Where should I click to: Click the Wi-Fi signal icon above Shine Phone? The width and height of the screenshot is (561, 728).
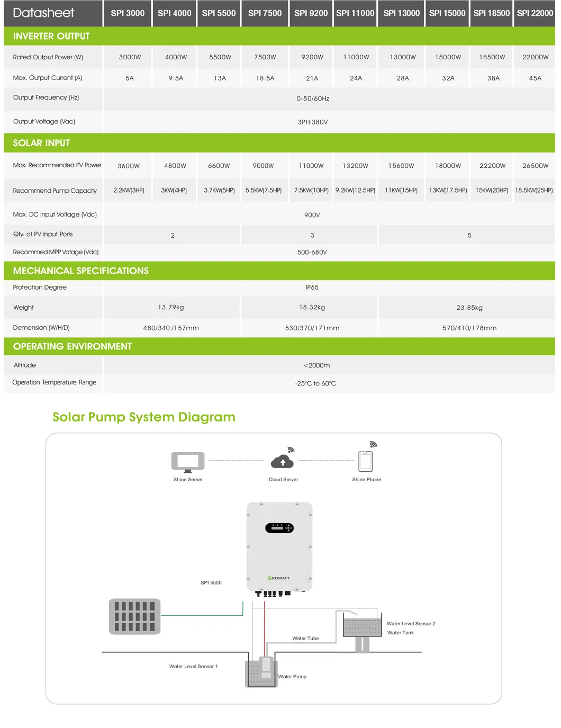point(373,444)
